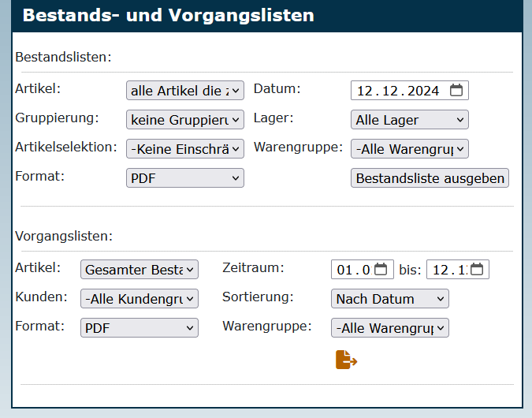Viewport: 532px width, 418px height.
Task: Click the Bestandsliste ausgeben button
Action: (x=430, y=178)
